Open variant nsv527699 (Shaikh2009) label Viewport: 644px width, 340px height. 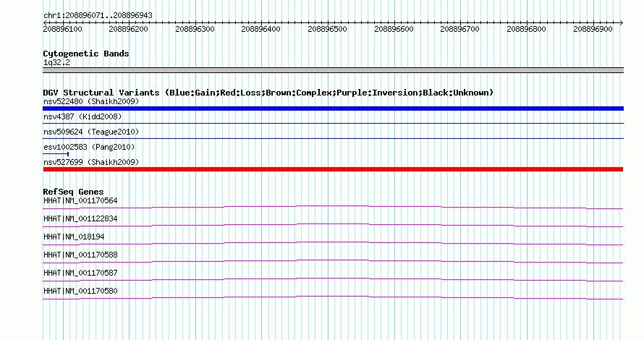point(91,162)
